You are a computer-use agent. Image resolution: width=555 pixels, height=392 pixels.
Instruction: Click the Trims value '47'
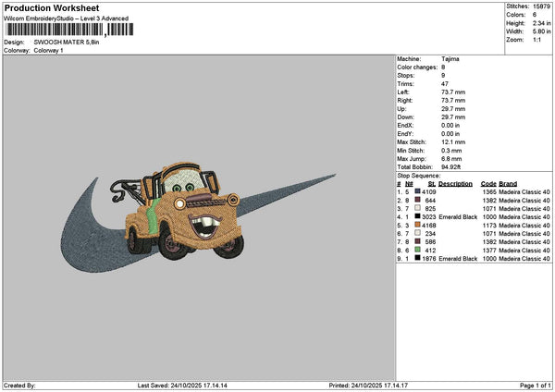click(445, 84)
